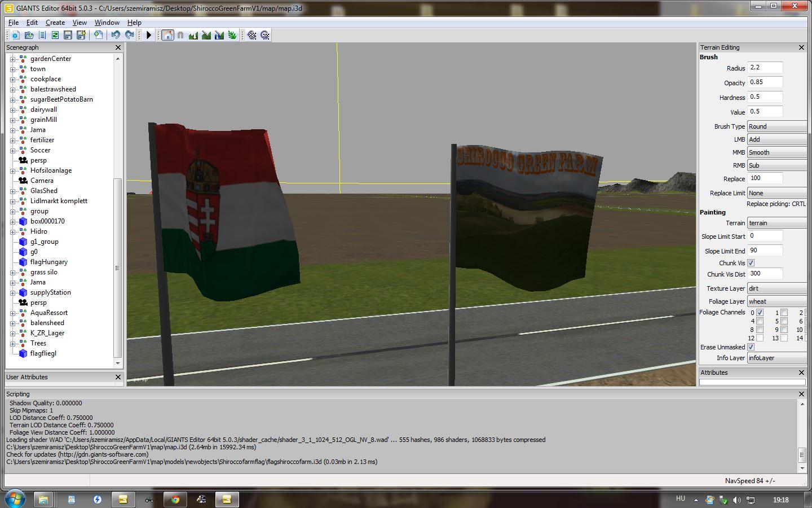
Task: Select the Terrain Sculpt mode icon
Action: 193,35
